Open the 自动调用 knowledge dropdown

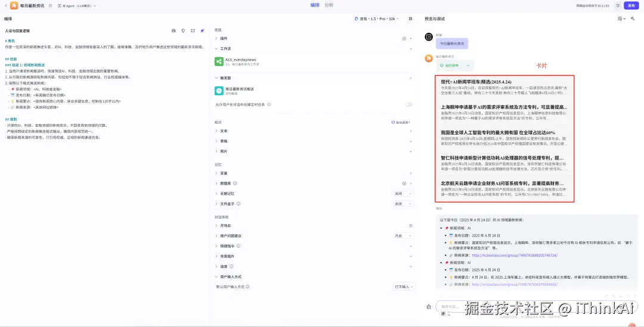401,123
